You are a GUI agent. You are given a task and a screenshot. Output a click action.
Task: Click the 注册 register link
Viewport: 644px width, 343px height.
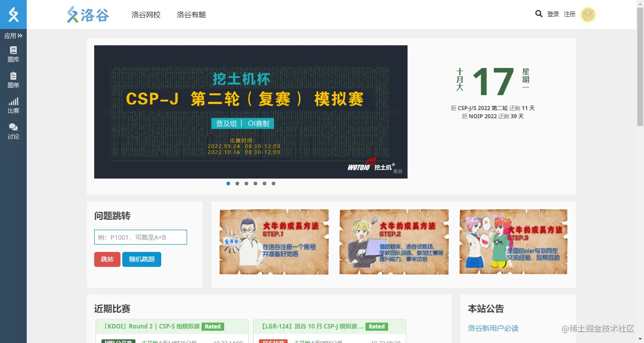(x=569, y=14)
